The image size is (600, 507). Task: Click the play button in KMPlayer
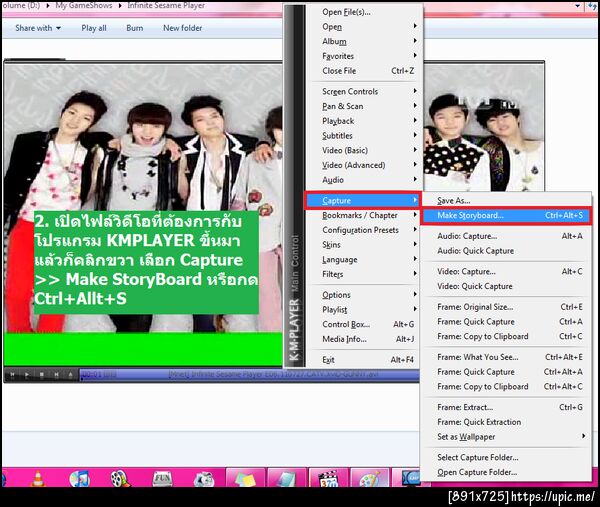[x=27, y=375]
